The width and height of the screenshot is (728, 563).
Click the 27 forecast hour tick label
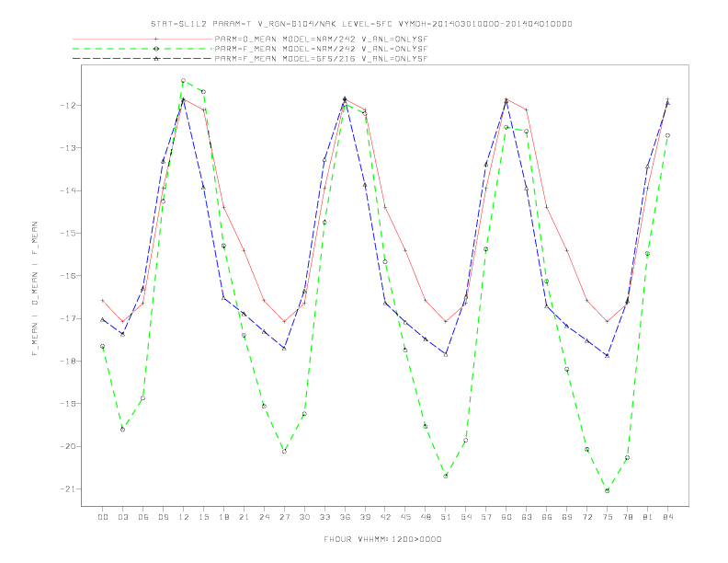(284, 517)
